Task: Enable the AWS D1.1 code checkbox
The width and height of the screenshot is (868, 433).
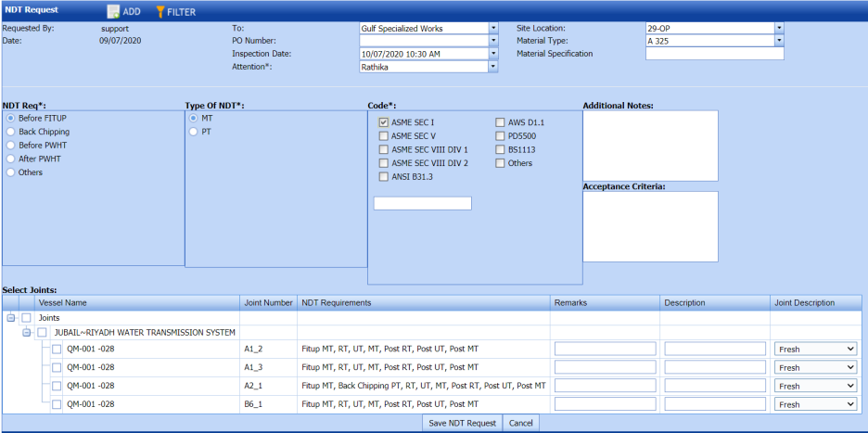Action: (x=501, y=122)
